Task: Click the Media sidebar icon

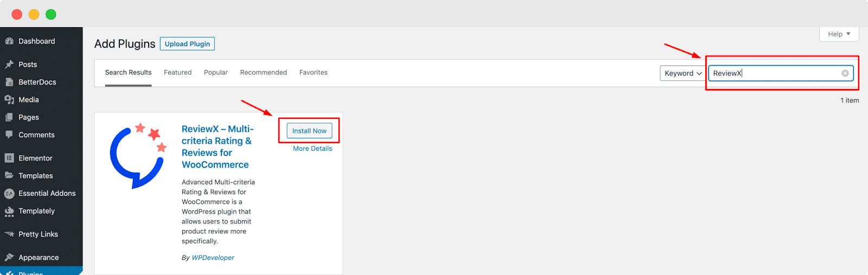Action: pos(9,100)
